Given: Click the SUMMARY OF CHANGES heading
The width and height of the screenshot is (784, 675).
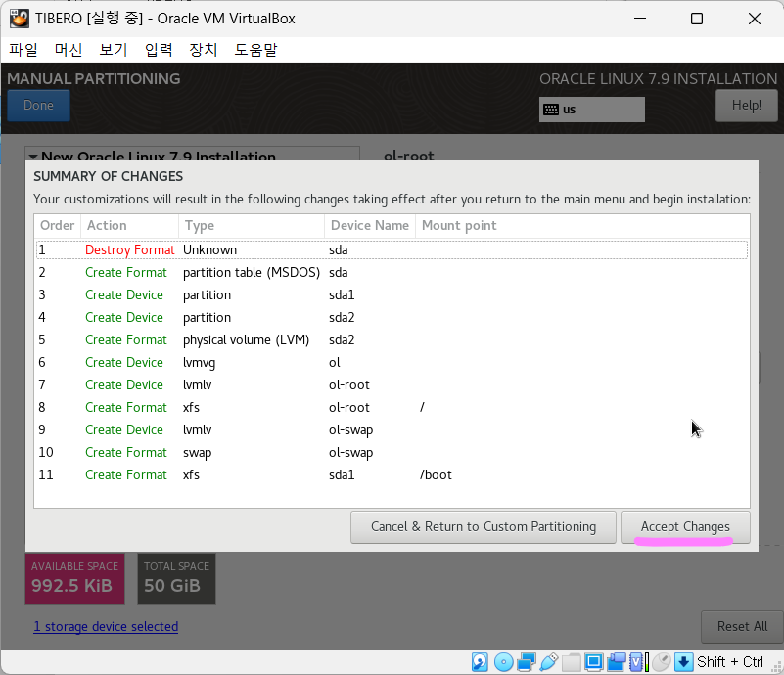Looking at the screenshot, I should [x=108, y=176].
